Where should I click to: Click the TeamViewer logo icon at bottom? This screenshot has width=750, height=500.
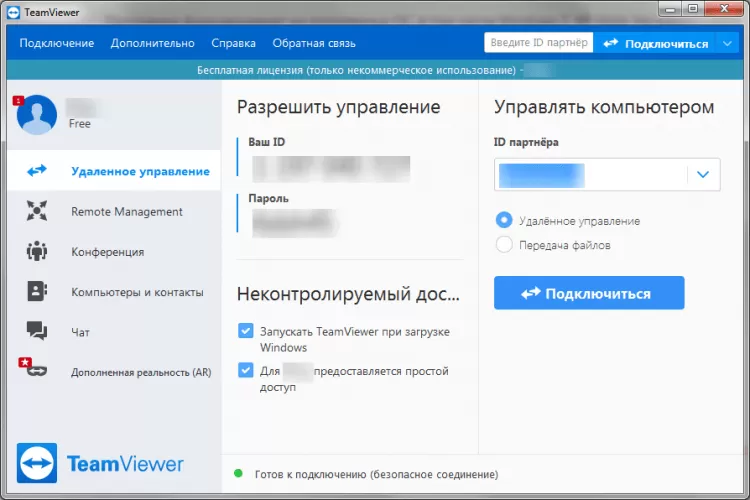[x=37, y=463]
